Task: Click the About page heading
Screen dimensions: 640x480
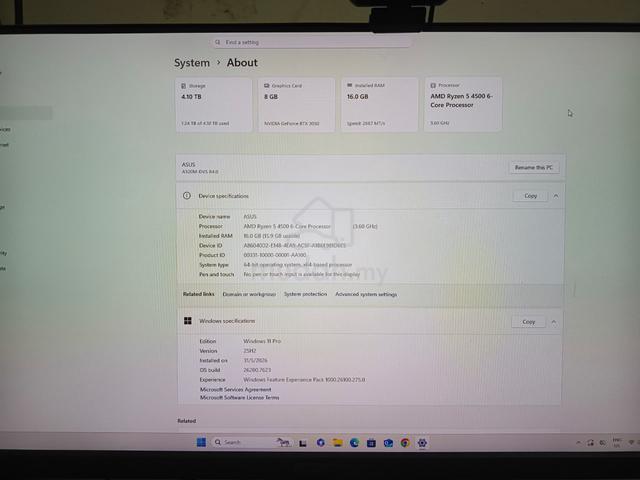Action: coord(242,62)
